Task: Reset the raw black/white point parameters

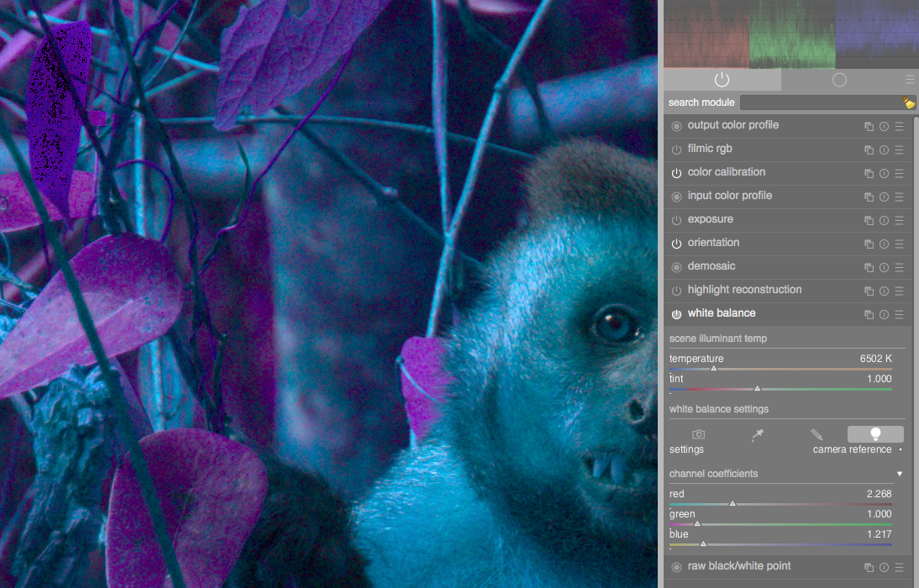Action: click(x=884, y=567)
